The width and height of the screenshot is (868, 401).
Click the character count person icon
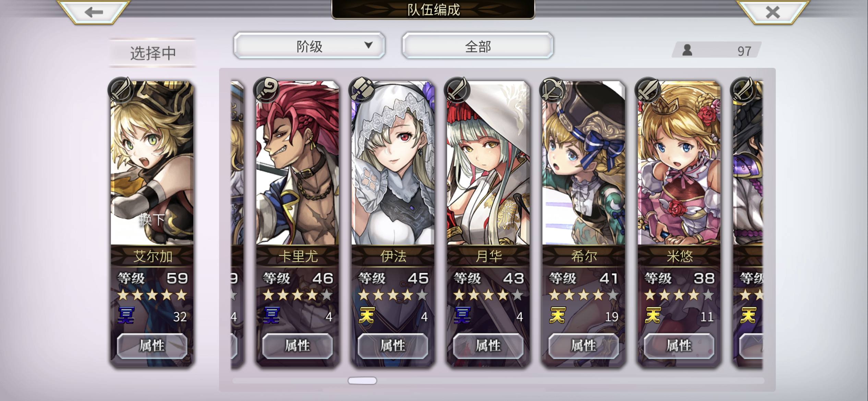tap(687, 50)
